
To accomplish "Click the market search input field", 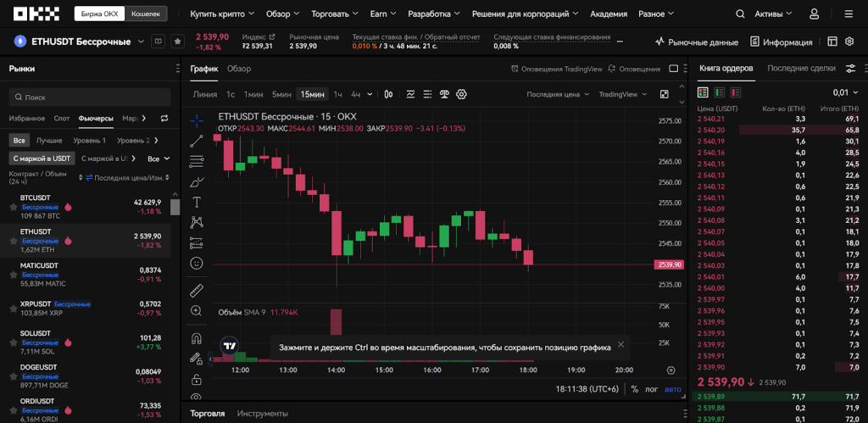I will (89, 97).
